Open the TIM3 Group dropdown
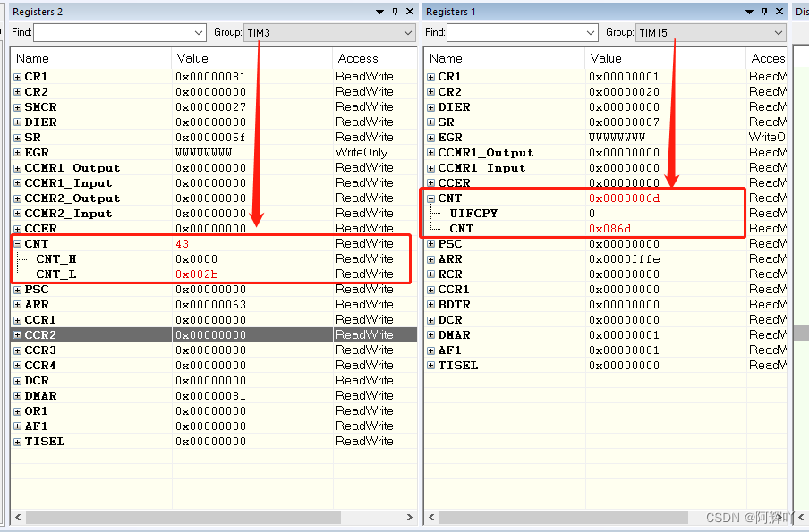 pyautogui.click(x=409, y=32)
